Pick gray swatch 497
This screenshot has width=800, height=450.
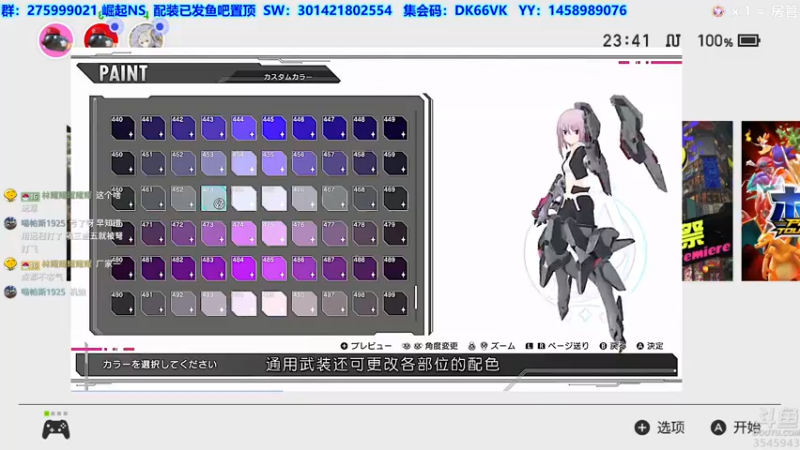pyautogui.click(x=334, y=304)
